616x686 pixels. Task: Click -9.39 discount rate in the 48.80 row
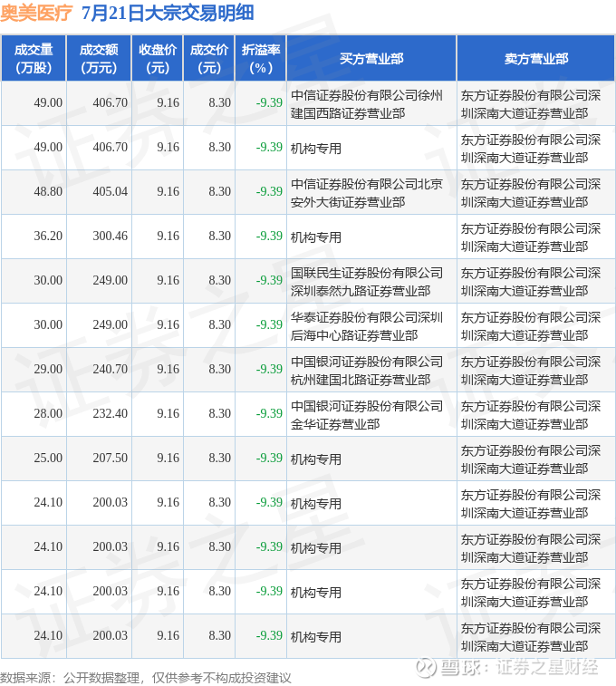pos(269,191)
